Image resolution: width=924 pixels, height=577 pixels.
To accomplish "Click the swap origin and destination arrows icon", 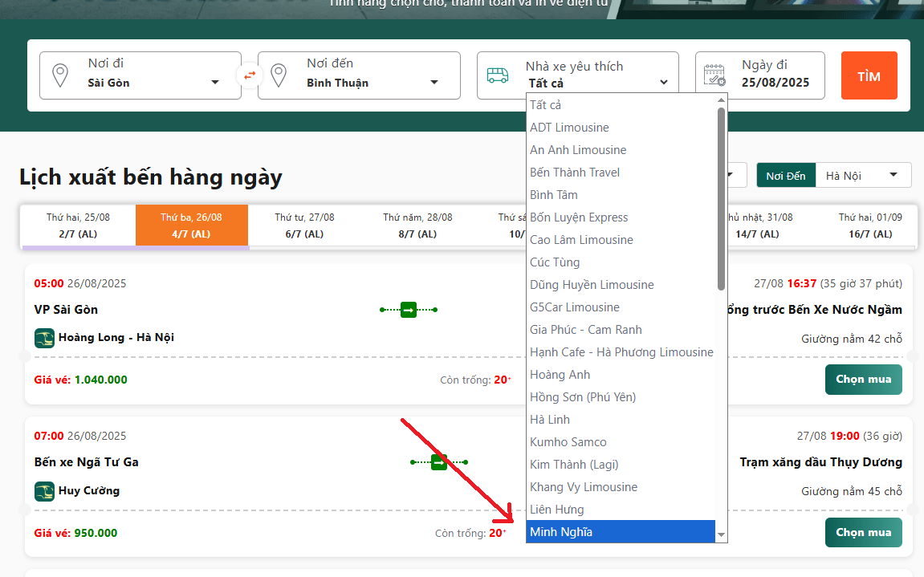I will coord(250,75).
